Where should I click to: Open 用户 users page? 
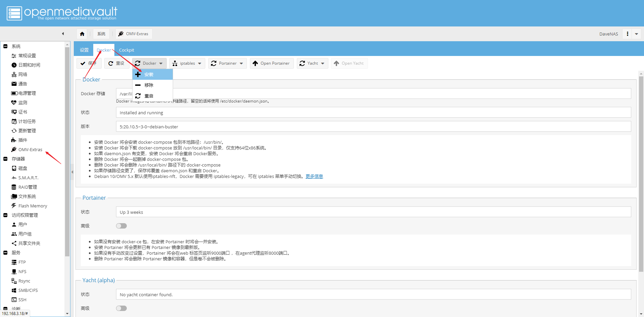coord(19,225)
